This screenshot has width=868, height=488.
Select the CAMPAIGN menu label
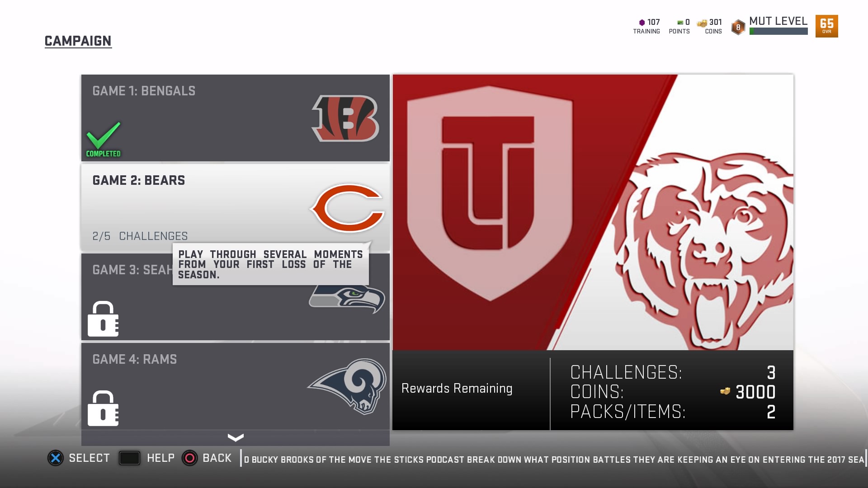coord(77,41)
